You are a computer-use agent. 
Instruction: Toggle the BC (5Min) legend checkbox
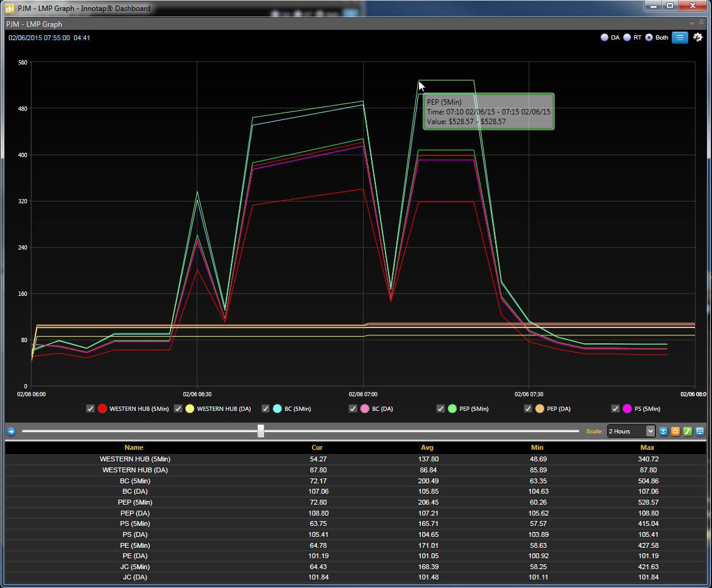click(266, 409)
